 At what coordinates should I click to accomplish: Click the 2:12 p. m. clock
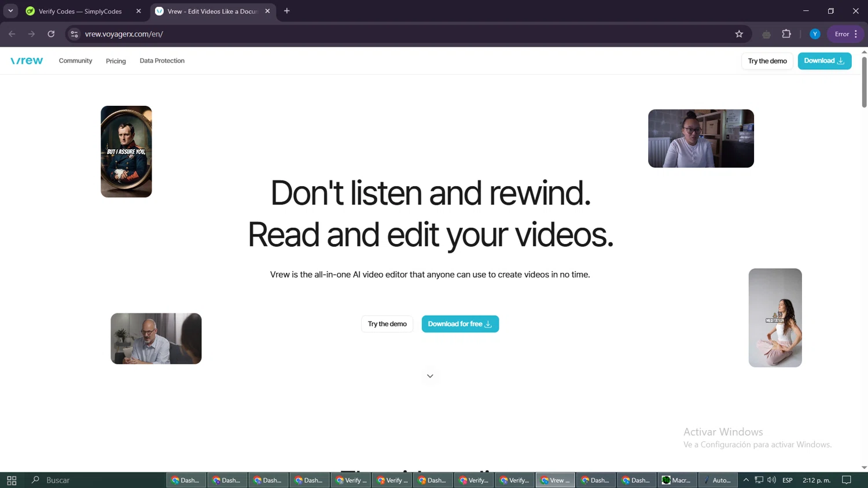[816, 480]
